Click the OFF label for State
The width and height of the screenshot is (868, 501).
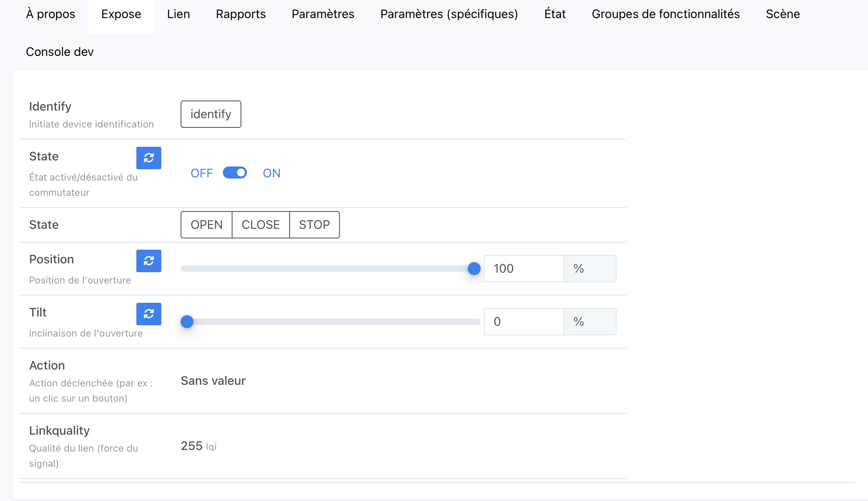(202, 173)
